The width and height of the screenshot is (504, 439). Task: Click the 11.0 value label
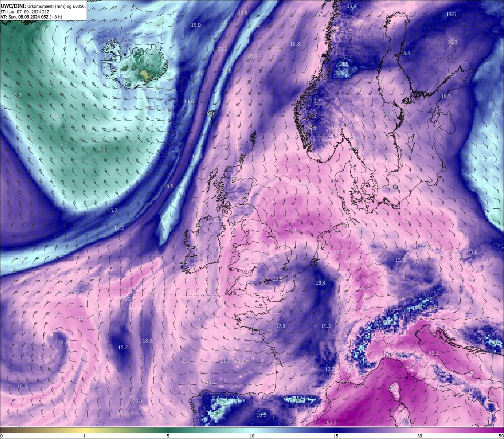[198, 74]
